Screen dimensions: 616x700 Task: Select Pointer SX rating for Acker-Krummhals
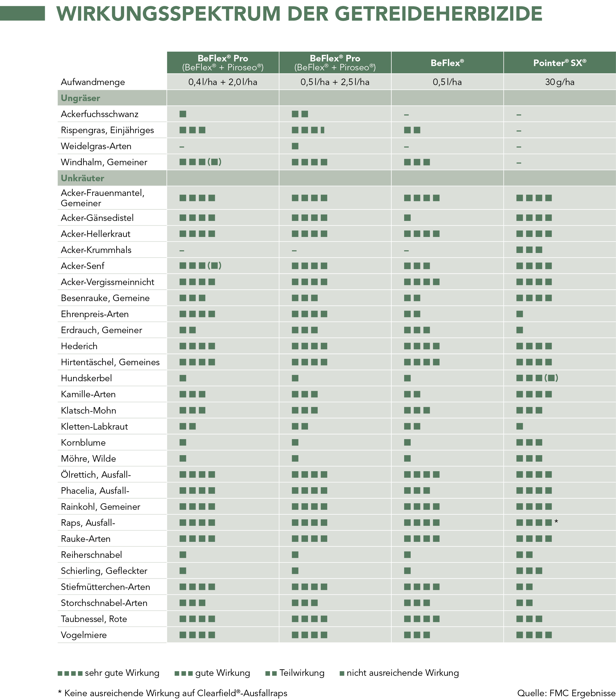point(529,250)
